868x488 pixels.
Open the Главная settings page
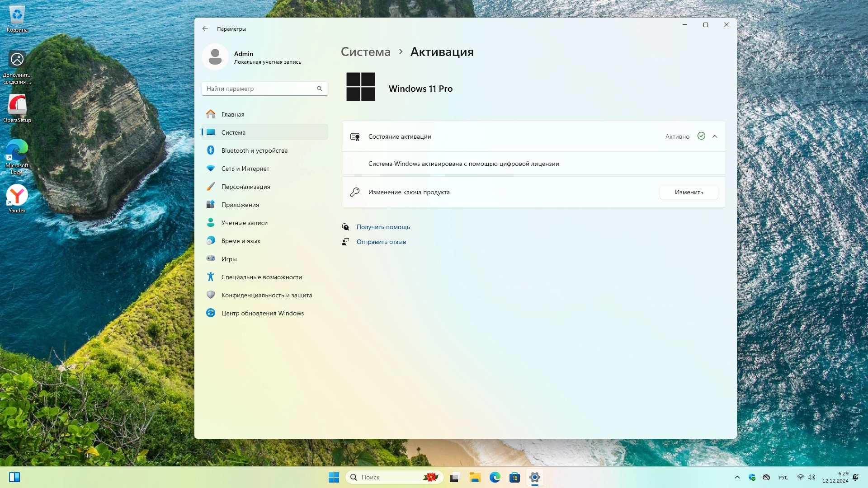(233, 114)
